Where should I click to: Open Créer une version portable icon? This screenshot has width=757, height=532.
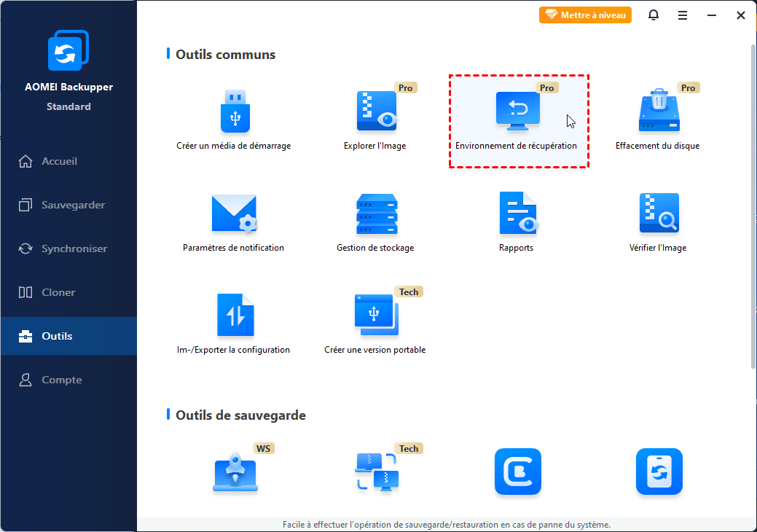click(x=377, y=315)
